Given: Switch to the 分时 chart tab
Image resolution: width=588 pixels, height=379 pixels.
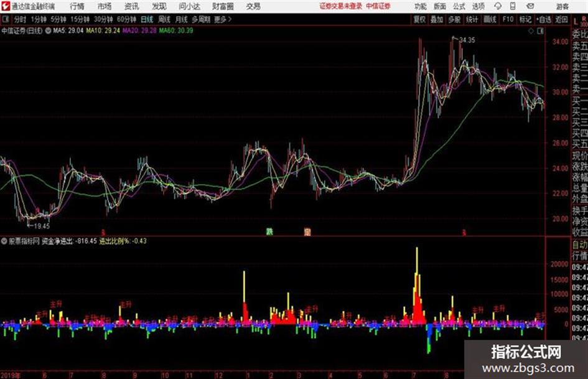Looking at the screenshot, I should pyautogui.click(x=20, y=19).
